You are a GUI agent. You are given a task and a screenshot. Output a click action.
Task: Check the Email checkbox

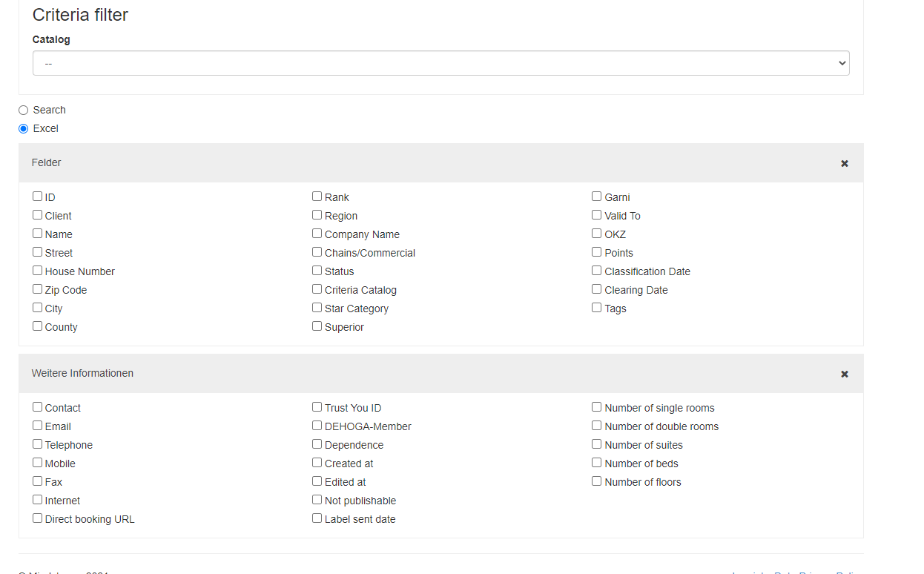pos(38,426)
